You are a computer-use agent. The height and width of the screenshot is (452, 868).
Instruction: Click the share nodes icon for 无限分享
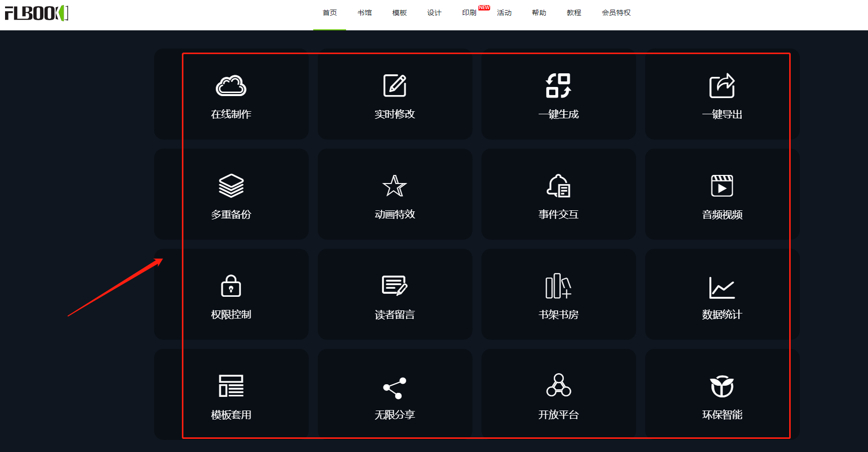pos(395,388)
